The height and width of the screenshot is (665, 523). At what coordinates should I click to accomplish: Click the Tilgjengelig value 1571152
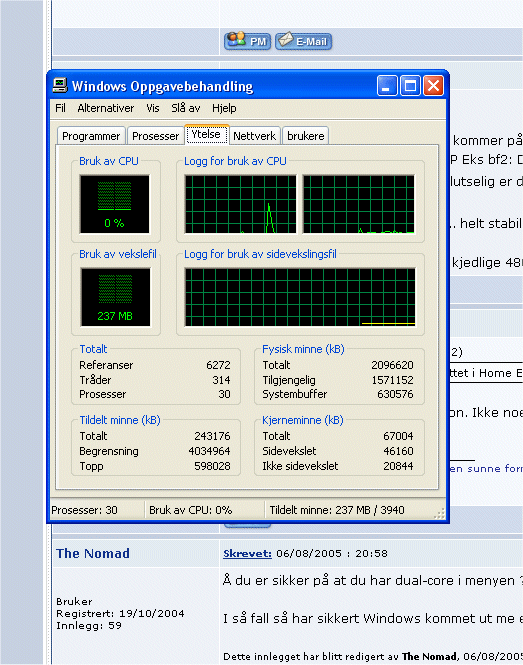coord(392,380)
